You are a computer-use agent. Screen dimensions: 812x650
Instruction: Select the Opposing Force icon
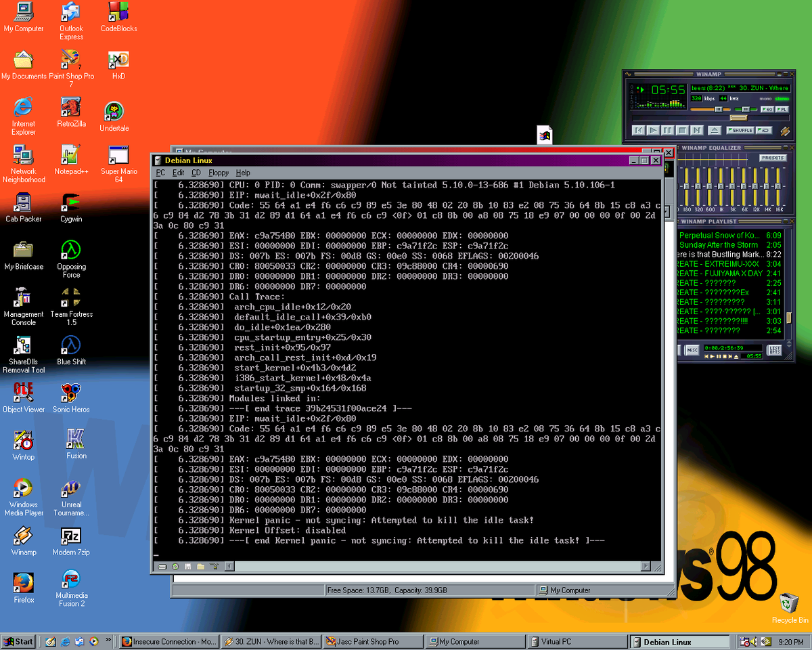(x=71, y=259)
